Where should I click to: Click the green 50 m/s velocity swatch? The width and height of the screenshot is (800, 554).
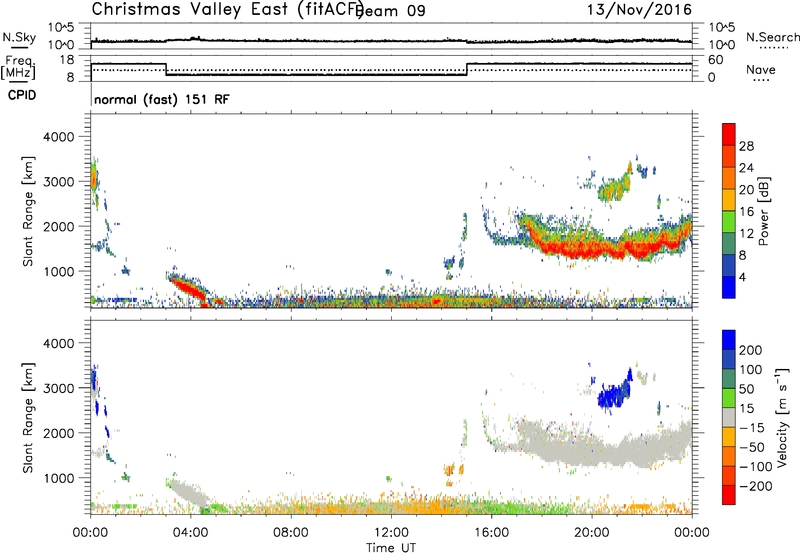coord(729,398)
